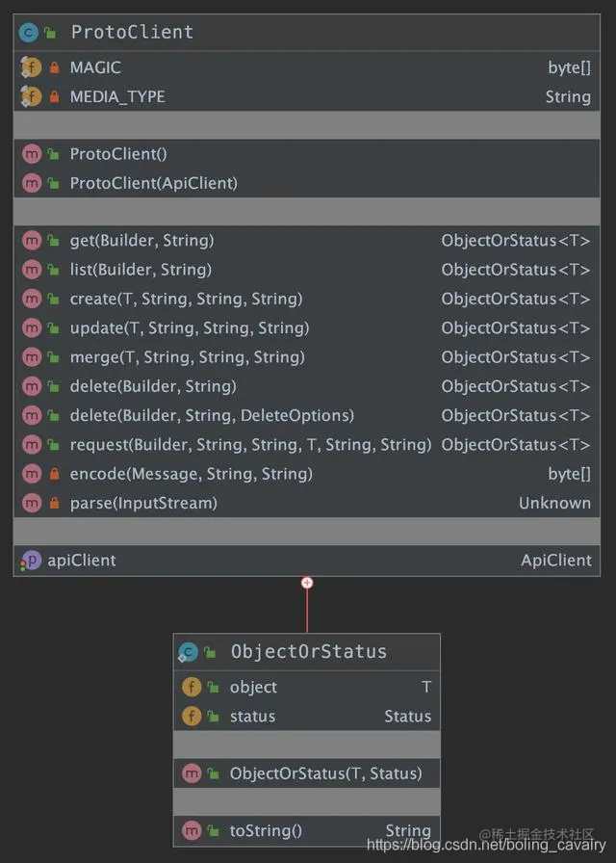Select delete(Builder, String, DeleteOptions) method
Screen dimensions: 616x863
(212, 415)
